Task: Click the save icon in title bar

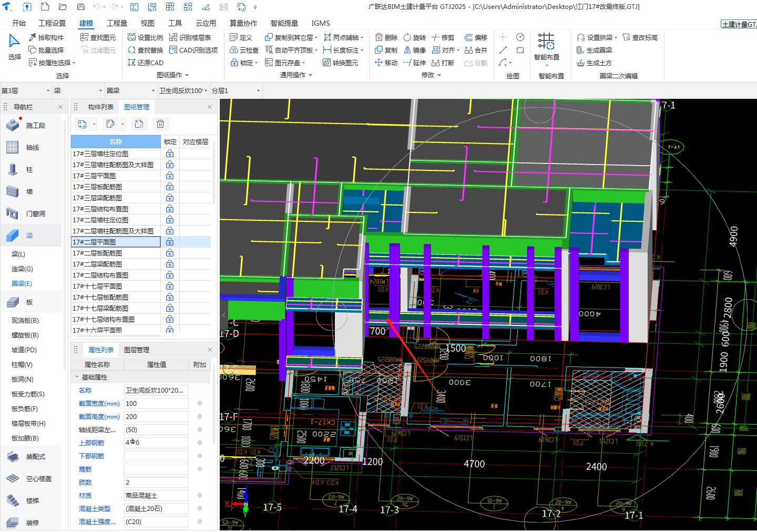Action: 81,7
